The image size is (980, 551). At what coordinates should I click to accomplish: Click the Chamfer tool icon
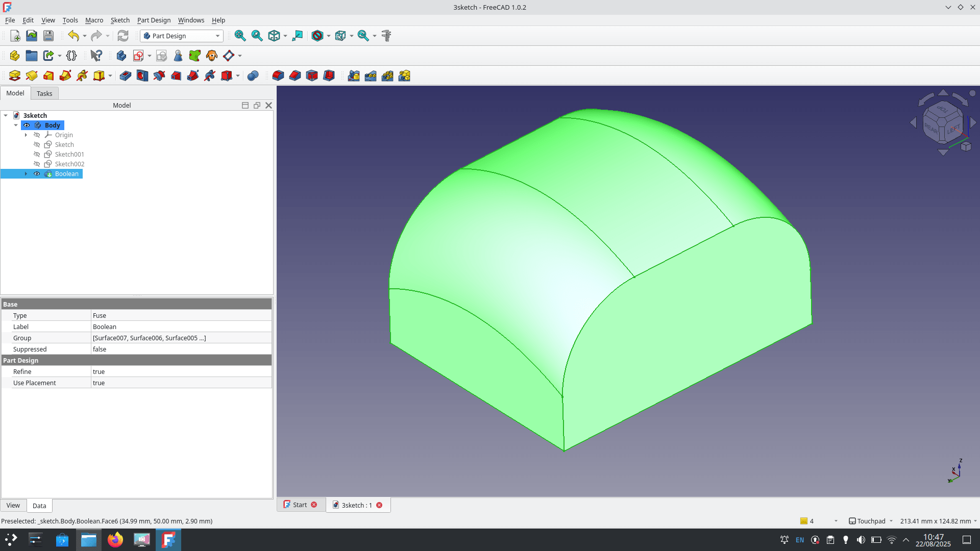pos(295,76)
